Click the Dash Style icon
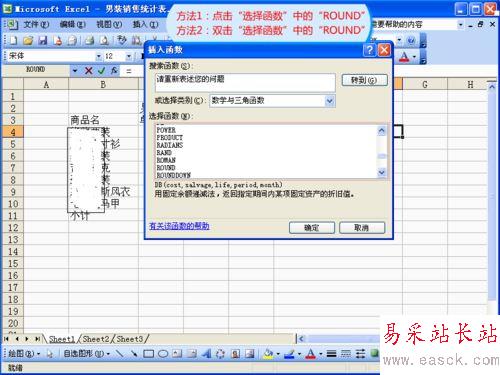500x375 pixels. coord(346,354)
